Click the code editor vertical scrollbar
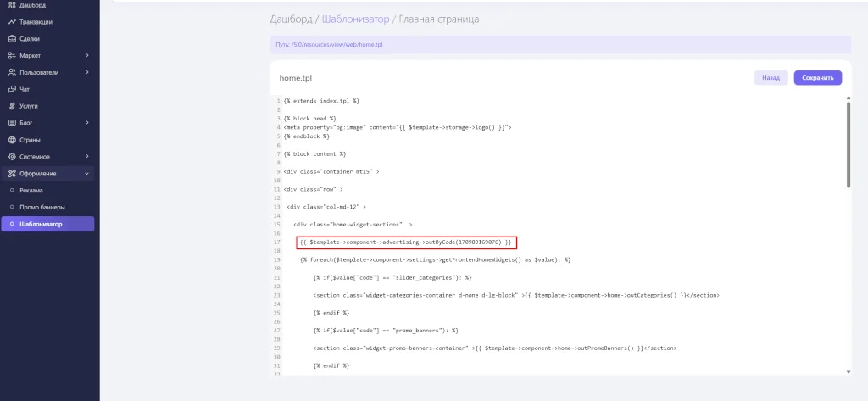Screen dimensions: 868x401 point(848,144)
